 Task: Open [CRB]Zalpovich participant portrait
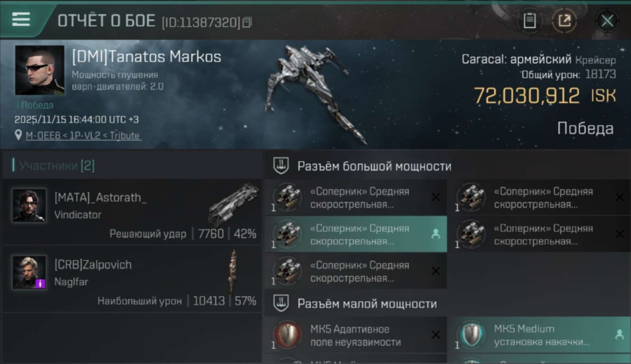pyautogui.click(x=29, y=272)
